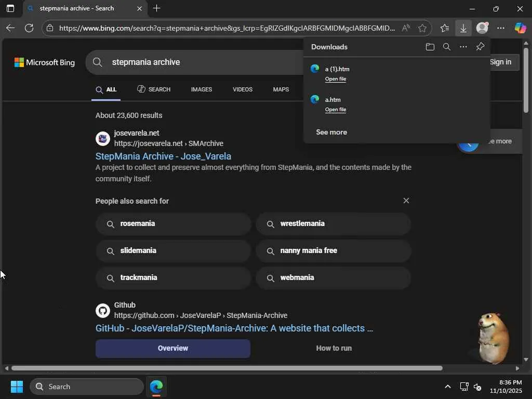This screenshot has height=399, width=532.
Task: Click the vertical scrollbar thumb
Action: (526, 80)
